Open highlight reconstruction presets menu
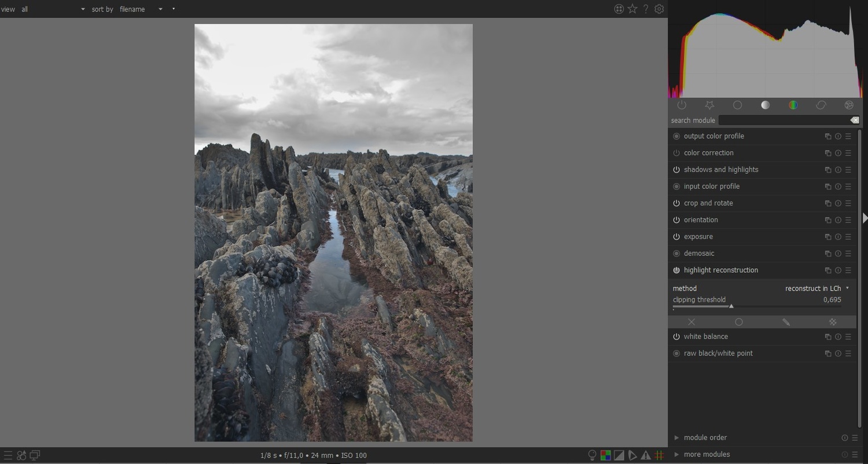868x464 pixels. [x=848, y=271]
